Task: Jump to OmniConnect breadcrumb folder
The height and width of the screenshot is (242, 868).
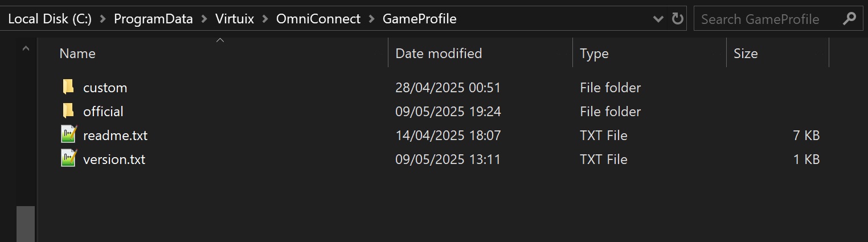Action: (318, 19)
